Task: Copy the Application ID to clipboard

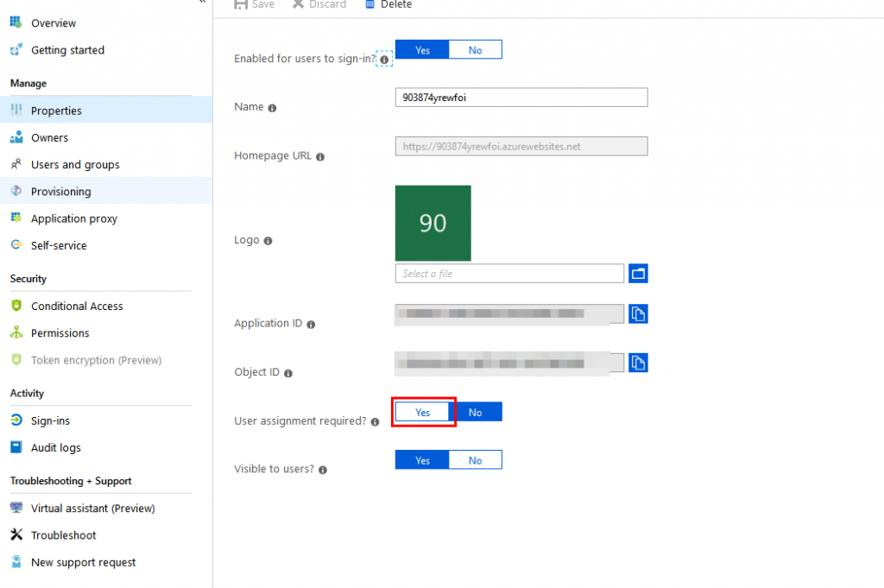Action: tap(638, 314)
